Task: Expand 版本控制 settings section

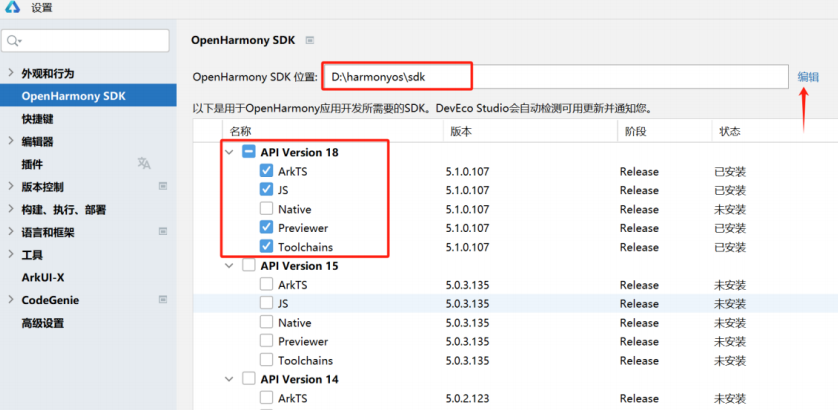Action: [x=11, y=187]
